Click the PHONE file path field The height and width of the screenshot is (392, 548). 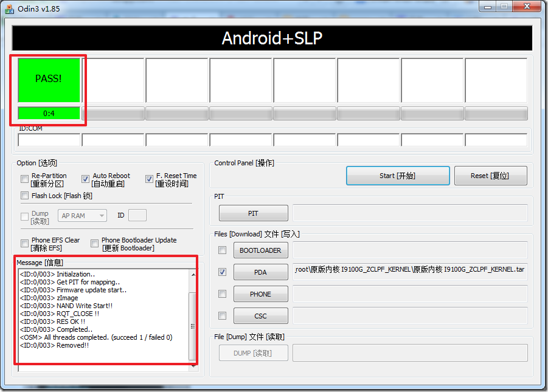click(x=411, y=294)
